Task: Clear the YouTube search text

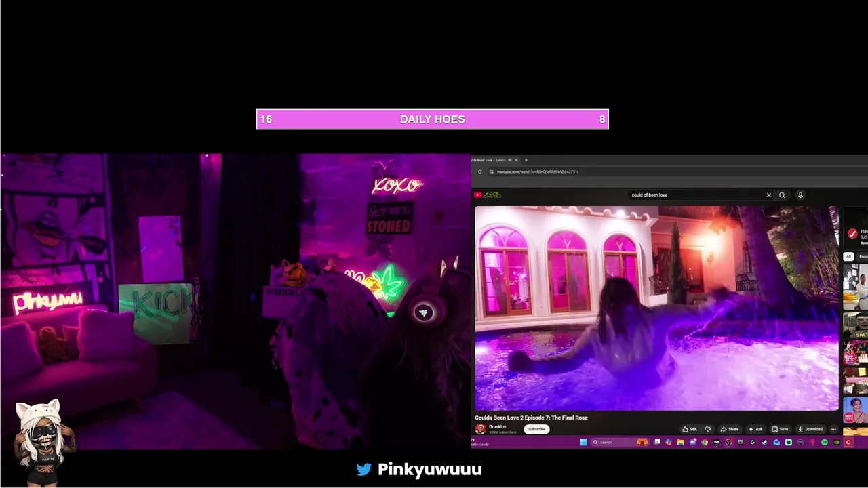Action: pos(768,195)
